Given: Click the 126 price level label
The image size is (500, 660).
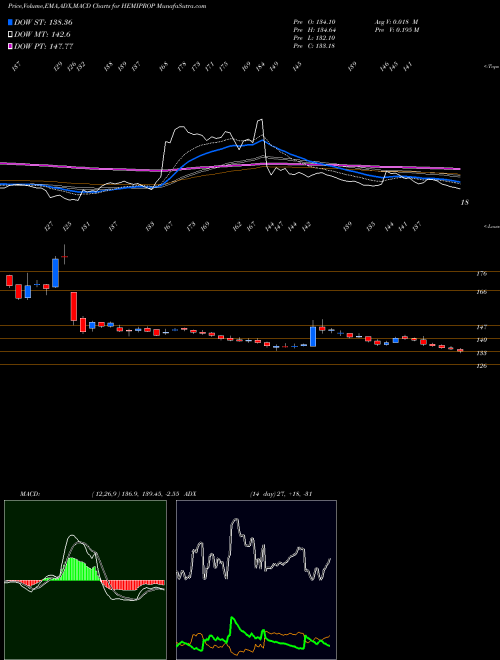Looking at the screenshot, I should coord(482,366).
